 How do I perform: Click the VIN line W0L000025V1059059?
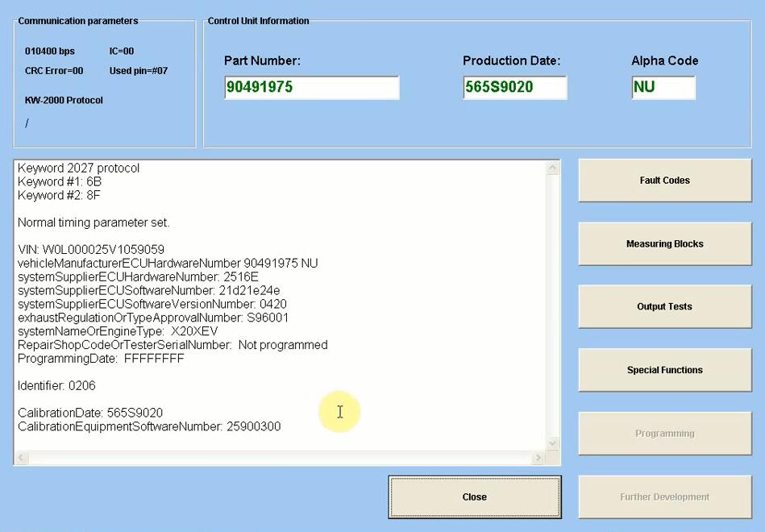[91, 249]
